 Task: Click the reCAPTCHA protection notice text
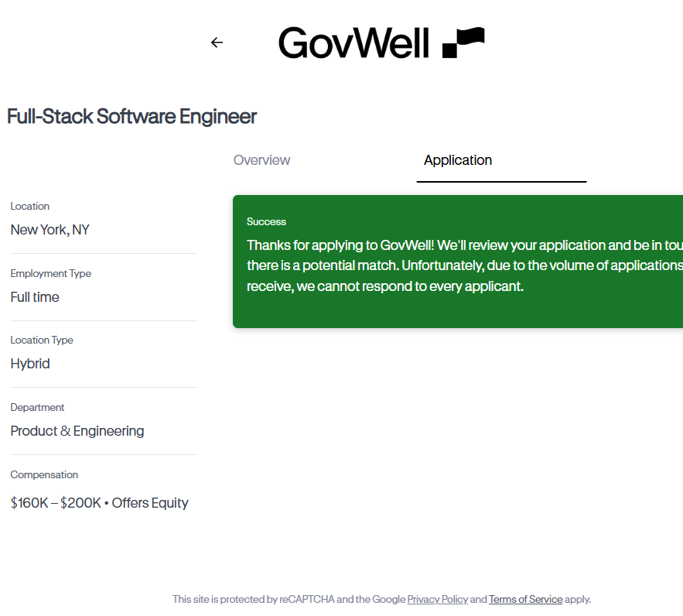pyautogui.click(x=288, y=599)
